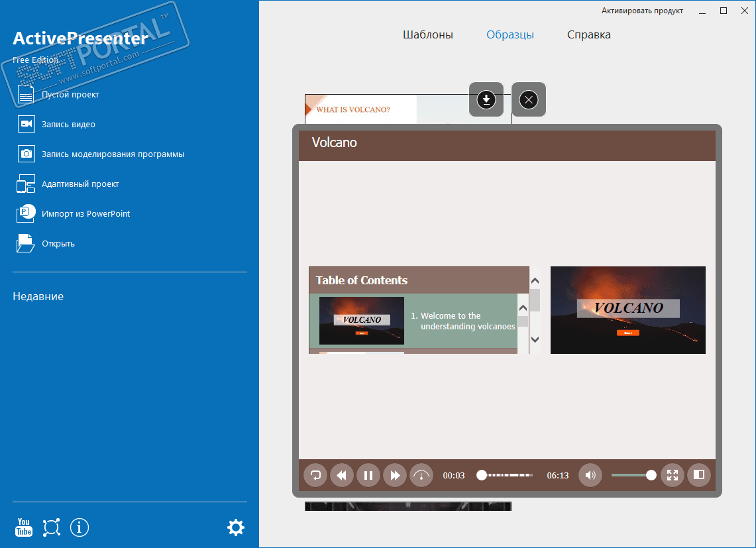756x548 pixels.
Task: Choose Импорт из PowerPoint
Action: coord(74,214)
